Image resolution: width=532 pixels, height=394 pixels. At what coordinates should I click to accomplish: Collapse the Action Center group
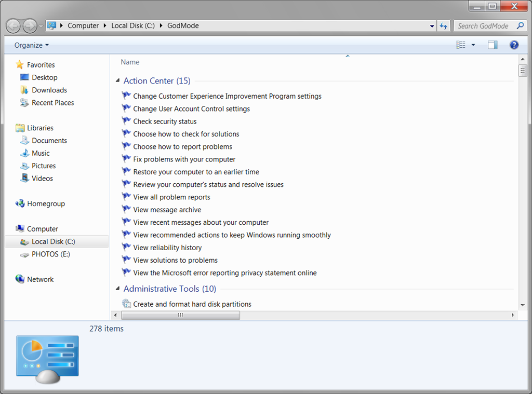pyautogui.click(x=117, y=81)
